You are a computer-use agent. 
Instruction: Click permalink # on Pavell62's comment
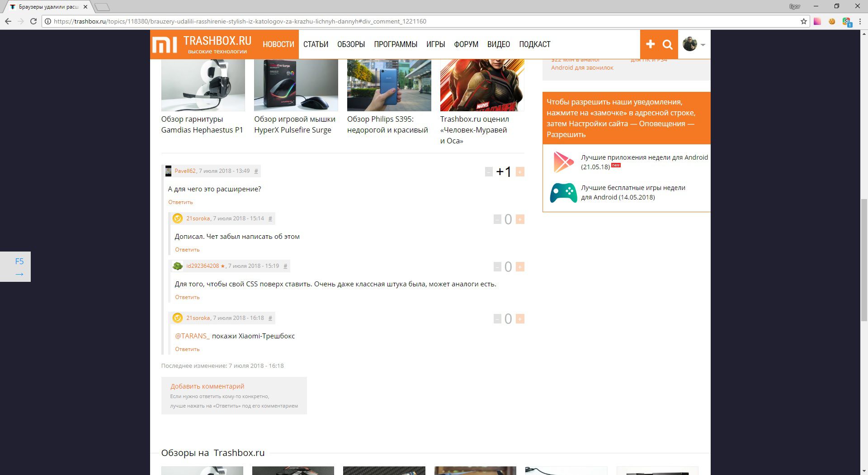[256, 171]
